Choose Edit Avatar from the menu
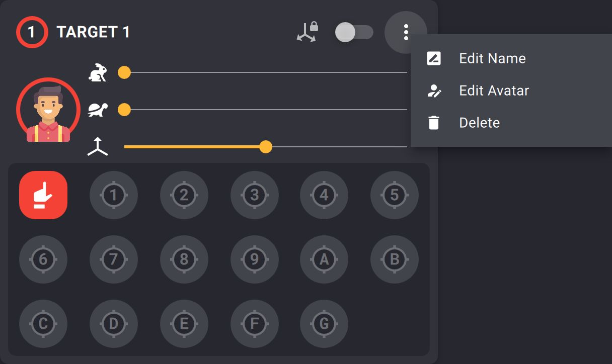This screenshot has height=364, width=612. point(494,90)
